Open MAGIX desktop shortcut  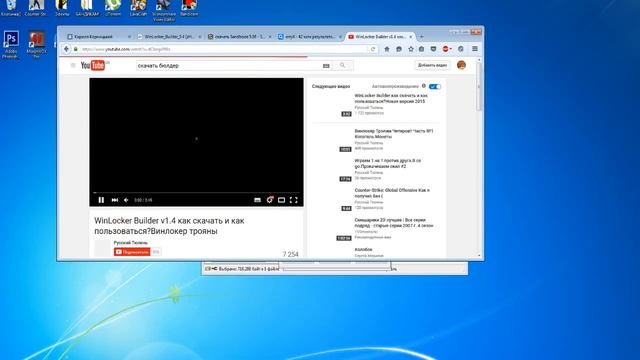(36, 45)
